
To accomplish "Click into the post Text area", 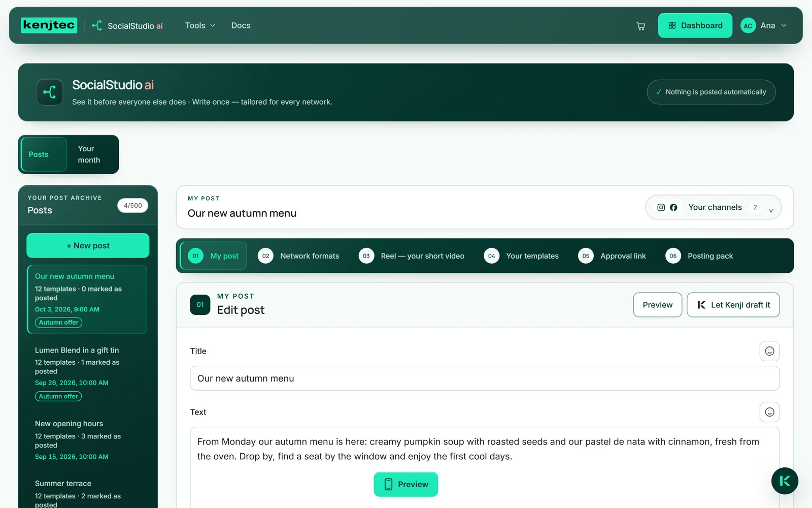I will (485, 467).
